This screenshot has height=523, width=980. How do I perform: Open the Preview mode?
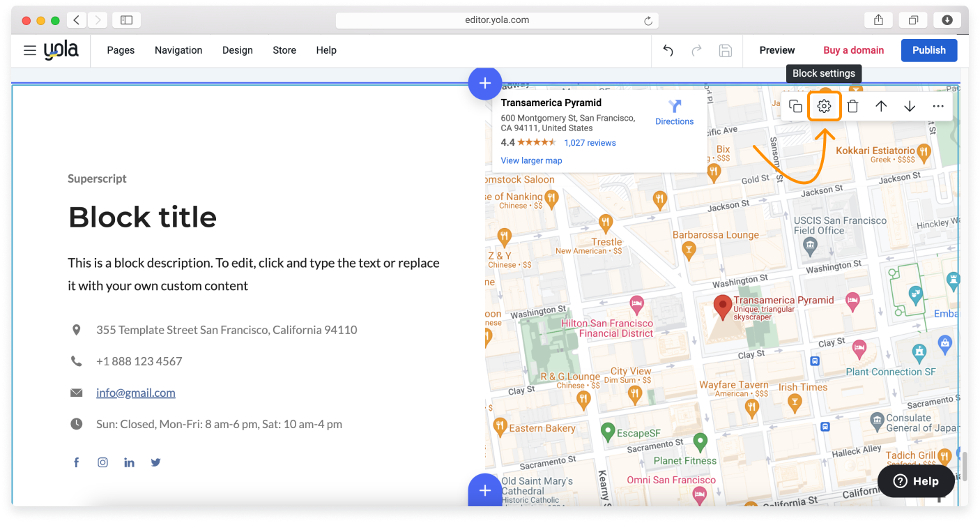[x=777, y=50]
